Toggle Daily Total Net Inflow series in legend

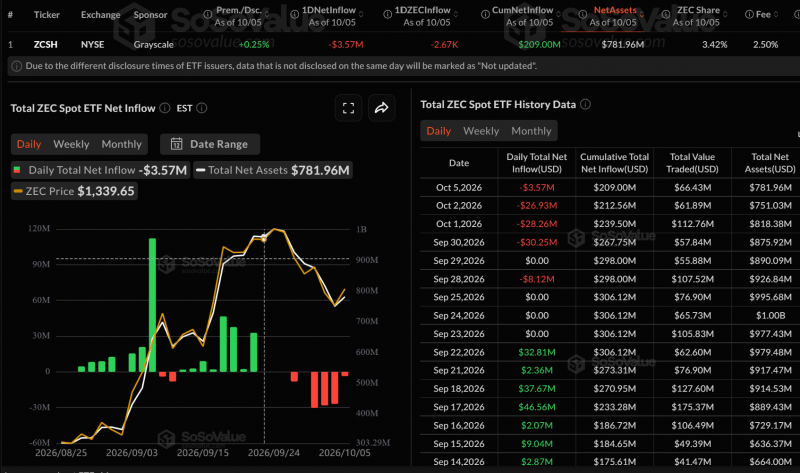click(x=101, y=170)
